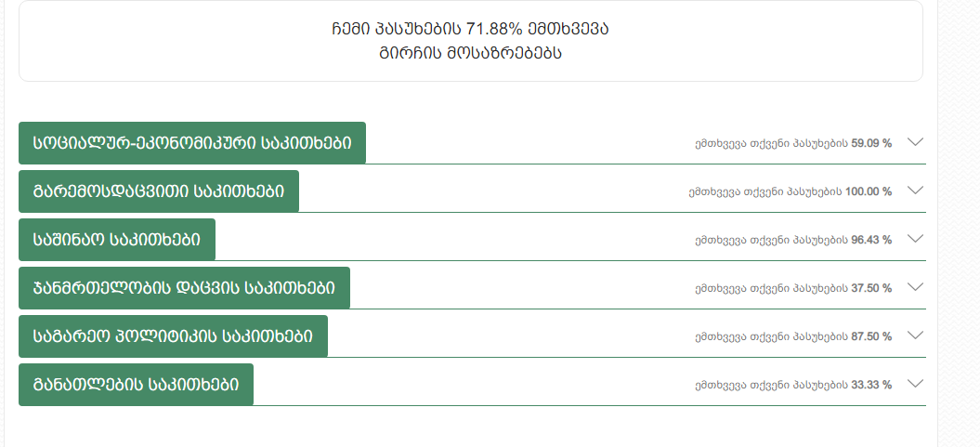Open the საგარეო პოლიტიკის საკითხები category label

click(x=173, y=336)
